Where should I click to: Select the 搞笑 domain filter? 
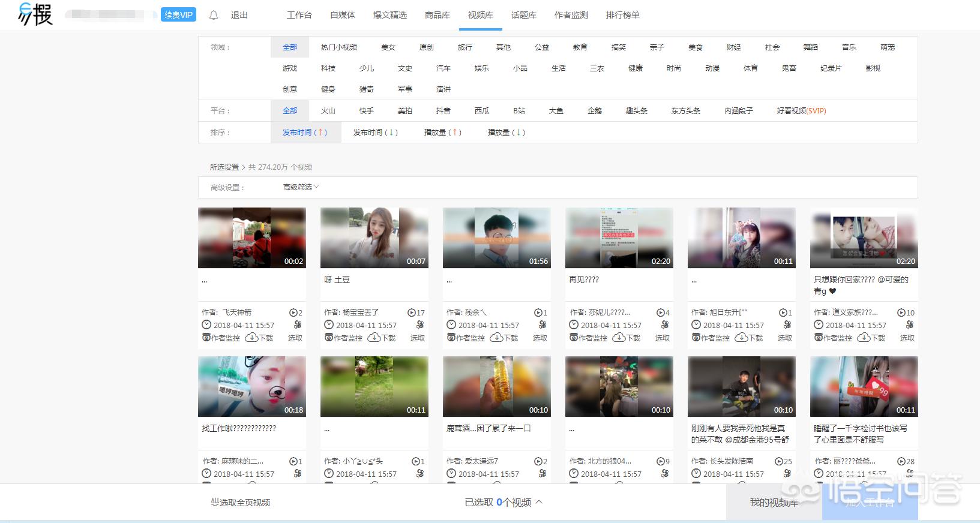(619, 47)
